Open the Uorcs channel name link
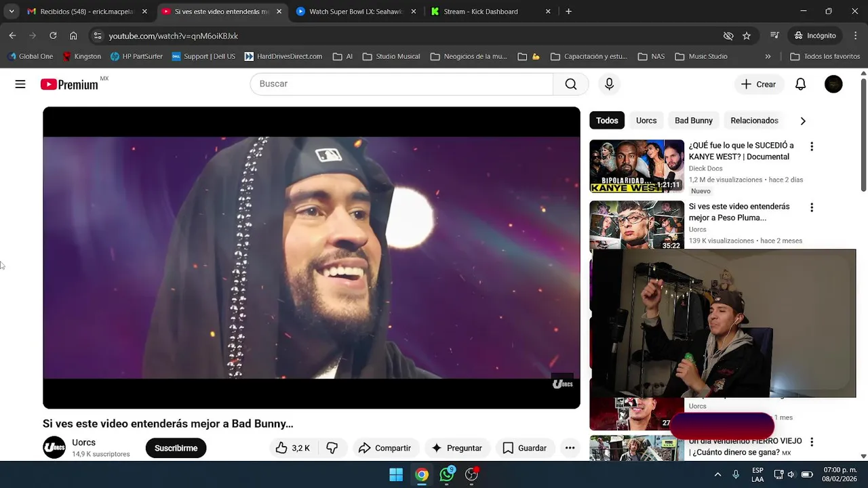 pyautogui.click(x=84, y=443)
